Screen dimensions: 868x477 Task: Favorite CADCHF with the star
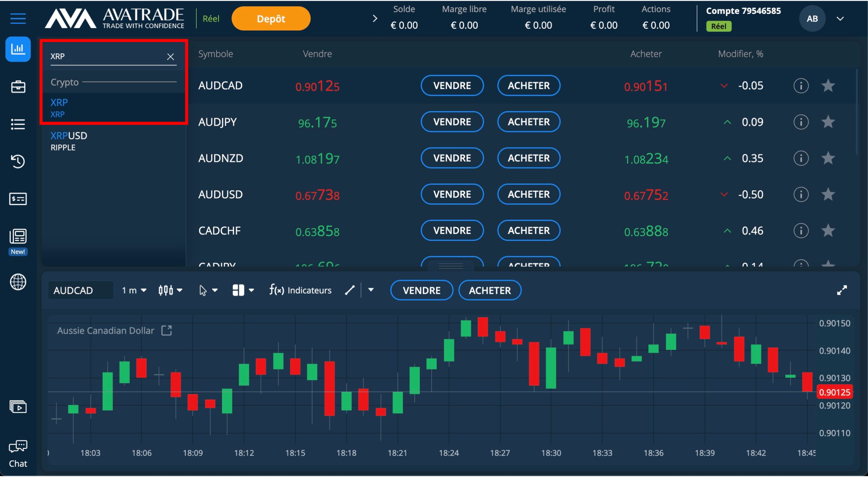pos(828,231)
